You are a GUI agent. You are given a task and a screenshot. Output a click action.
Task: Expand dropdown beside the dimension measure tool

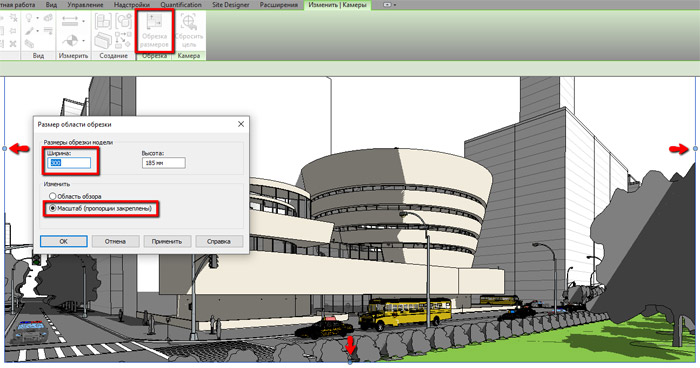click(83, 21)
